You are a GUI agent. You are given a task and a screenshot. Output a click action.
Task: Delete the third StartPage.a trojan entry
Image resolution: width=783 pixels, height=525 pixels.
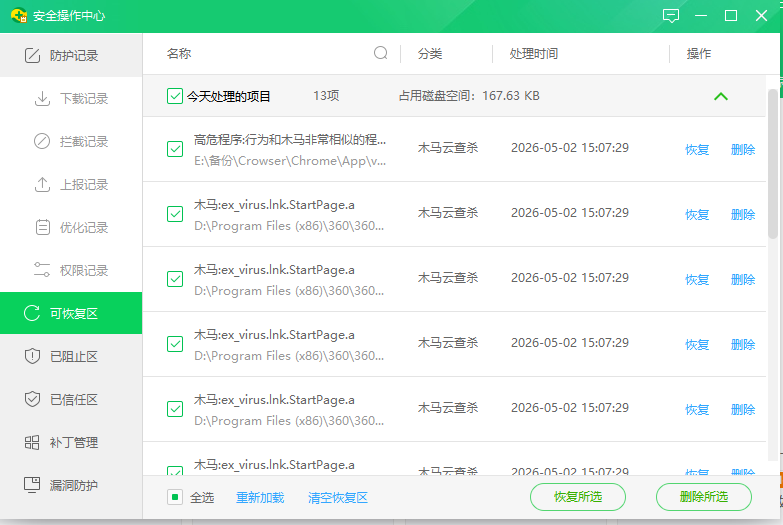click(743, 344)
